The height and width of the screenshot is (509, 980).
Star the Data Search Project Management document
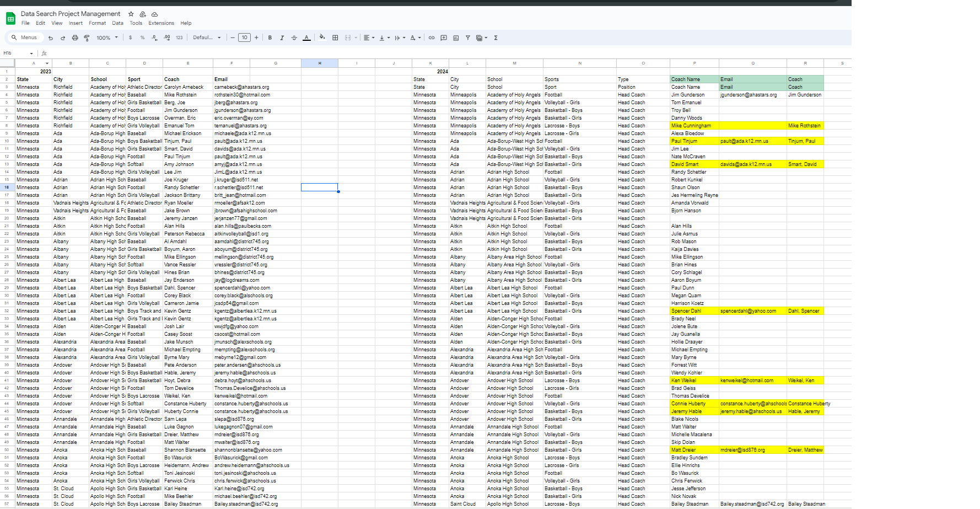click(x=131, y=14)
